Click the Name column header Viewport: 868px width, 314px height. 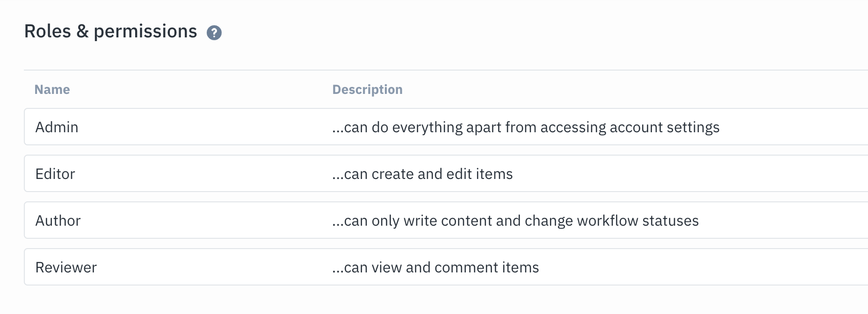pyautogui.click(x=52, y=90)
